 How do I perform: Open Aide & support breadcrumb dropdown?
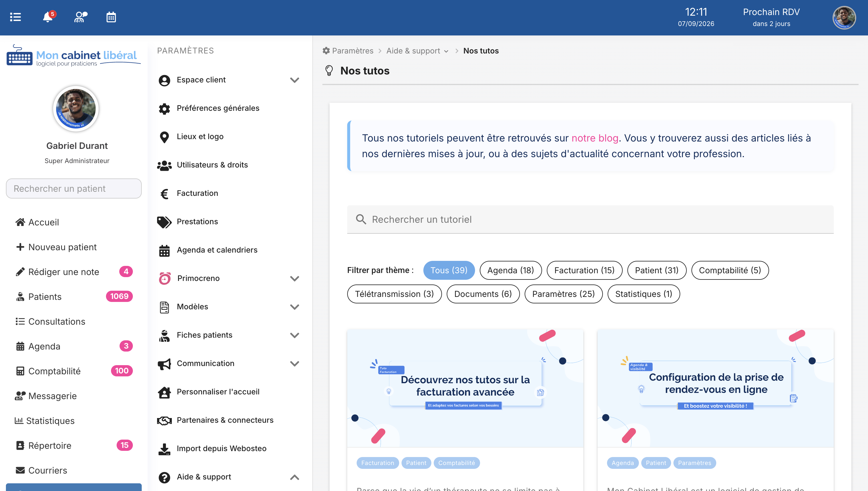(417, 51)
